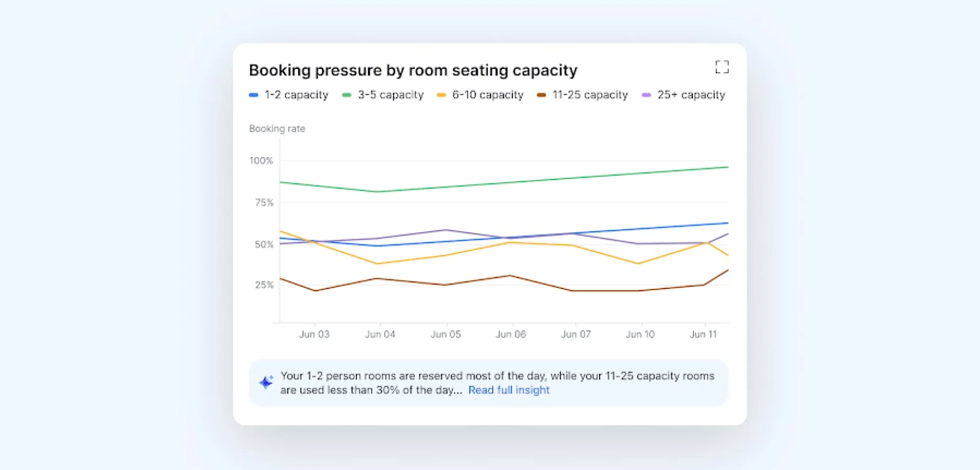This screenshot has width=980, height=470.
Task: Select the Jun 03 axis label
Action: point(314,335)
